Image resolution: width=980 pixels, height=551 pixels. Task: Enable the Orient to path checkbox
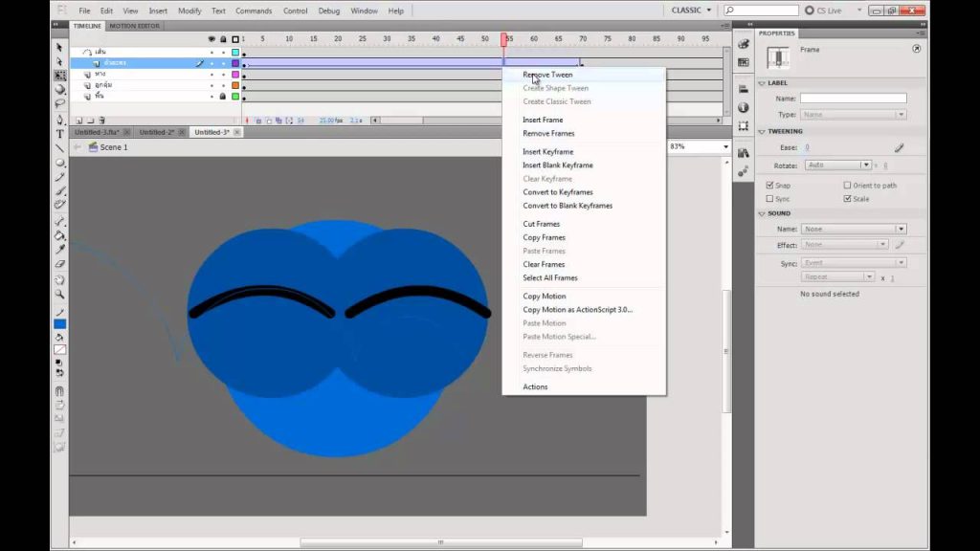coord(847,186)
